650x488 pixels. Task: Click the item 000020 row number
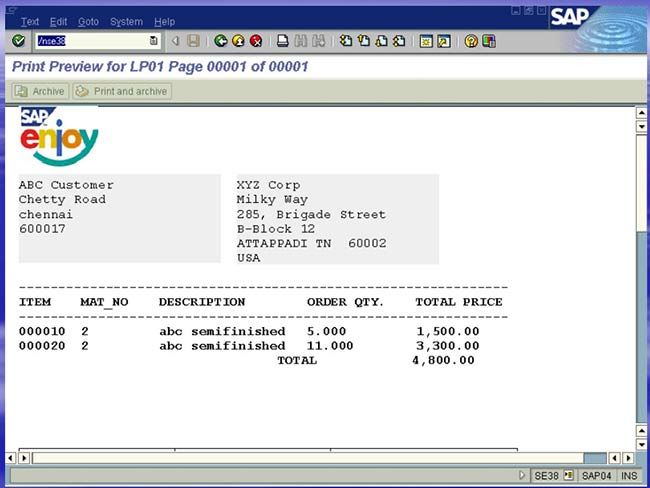point(42,346)
